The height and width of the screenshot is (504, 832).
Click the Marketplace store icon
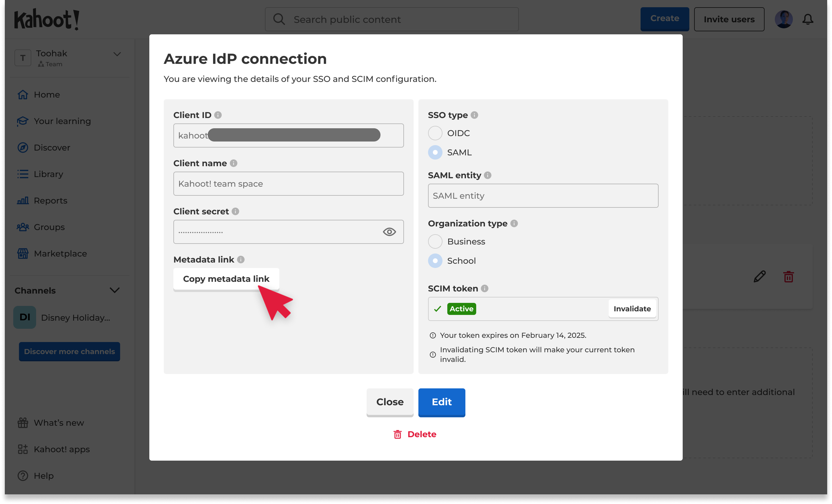pos(23,254)
